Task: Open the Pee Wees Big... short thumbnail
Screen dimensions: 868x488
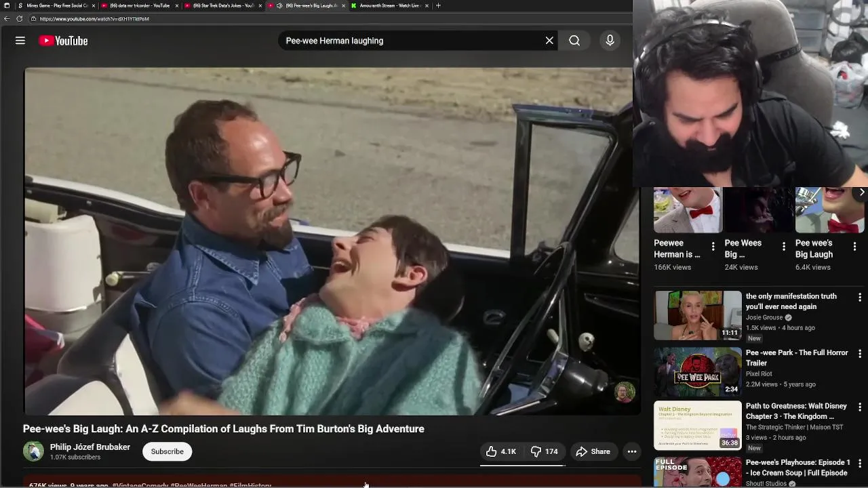Action: [x=758, y=210]
